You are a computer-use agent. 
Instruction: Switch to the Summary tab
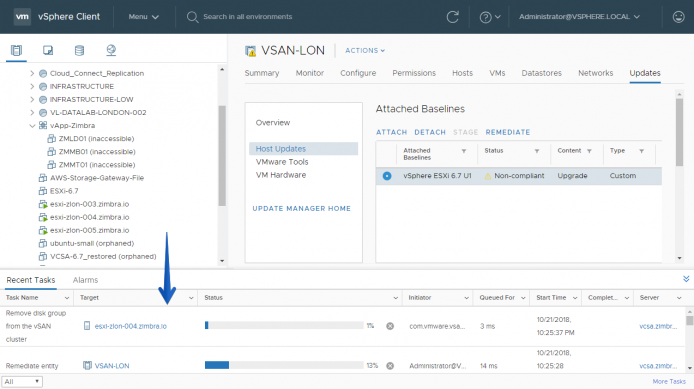(x=262, y=73)
